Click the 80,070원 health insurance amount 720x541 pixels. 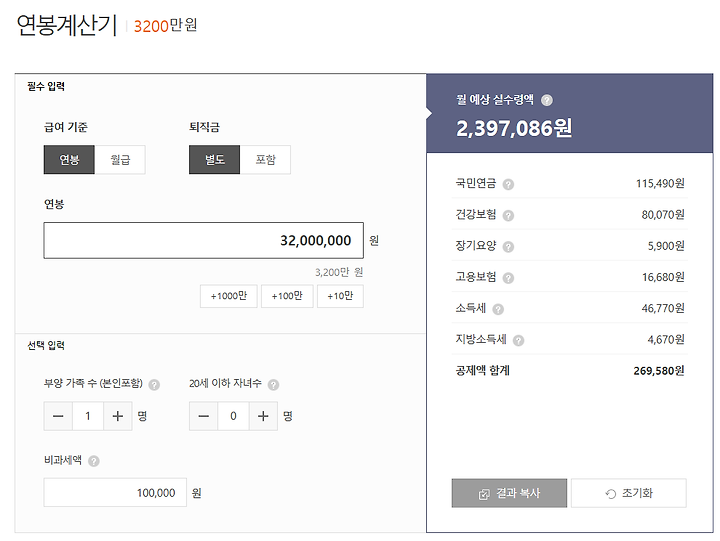(663, 214)
